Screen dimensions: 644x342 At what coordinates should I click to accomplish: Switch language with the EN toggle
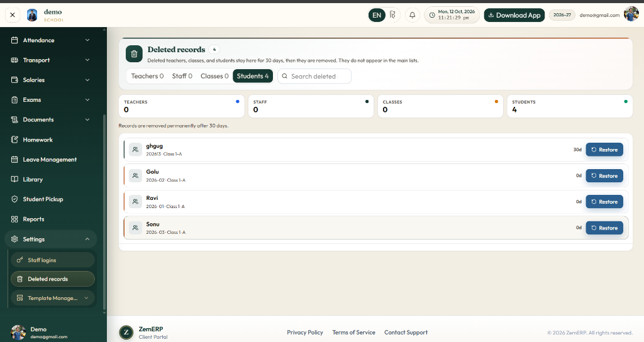377,15
